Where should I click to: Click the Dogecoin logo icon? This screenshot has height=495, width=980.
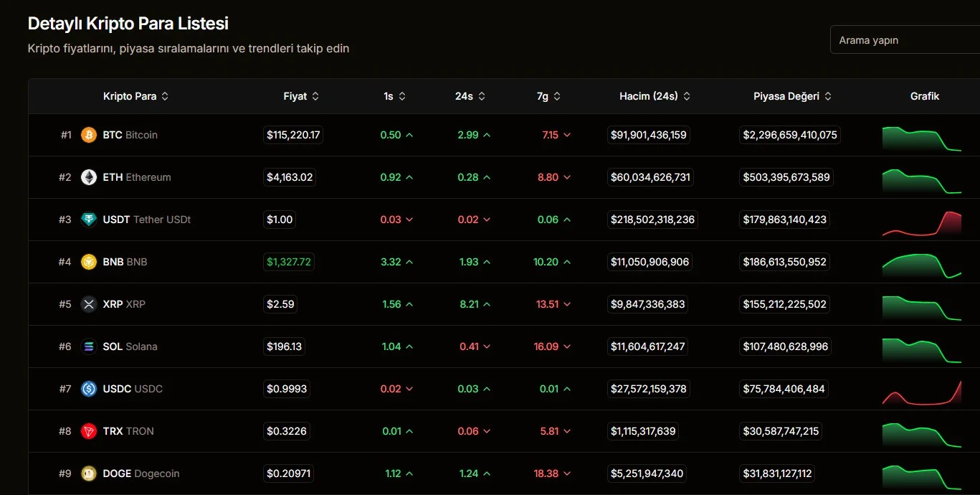tap(89, 473)
